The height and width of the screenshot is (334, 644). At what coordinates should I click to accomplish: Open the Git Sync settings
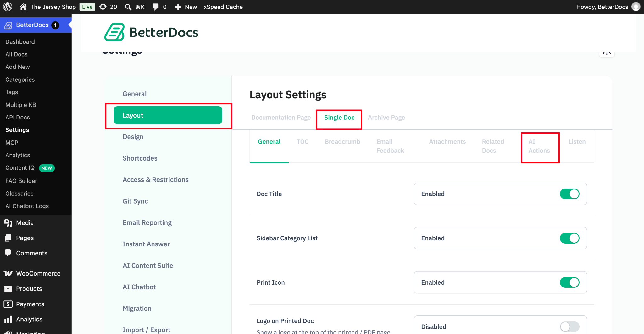(x=135, y=201)
